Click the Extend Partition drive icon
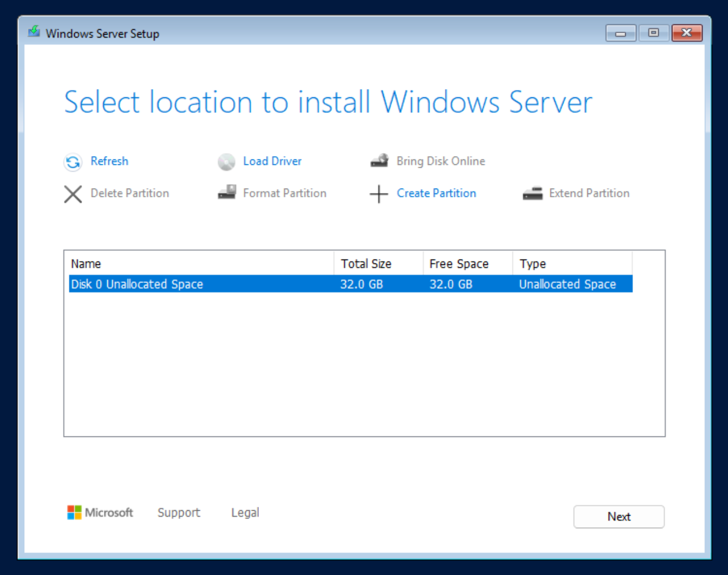728x575 pixels. pyautogui.click(x=532, y=193)
